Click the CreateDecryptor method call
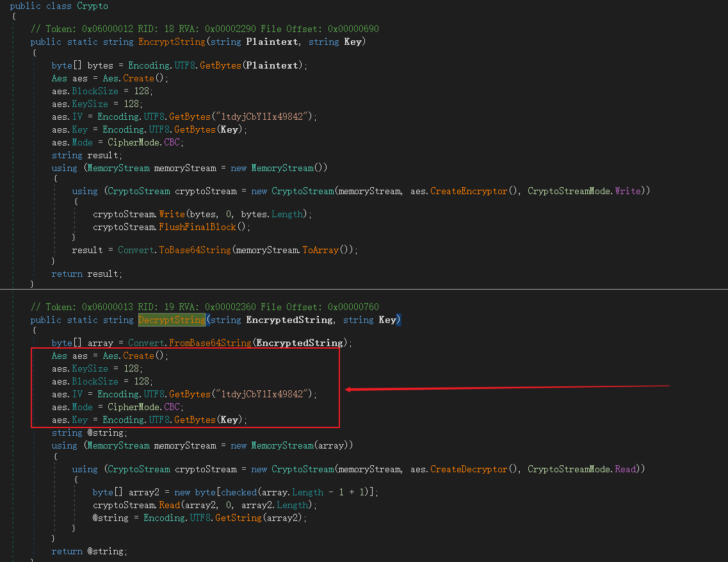This screenshot has width=728, height=562. point(471,469)
